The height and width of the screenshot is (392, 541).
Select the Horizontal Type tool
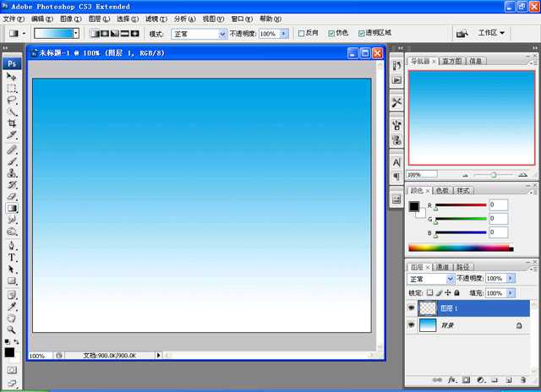11,258
